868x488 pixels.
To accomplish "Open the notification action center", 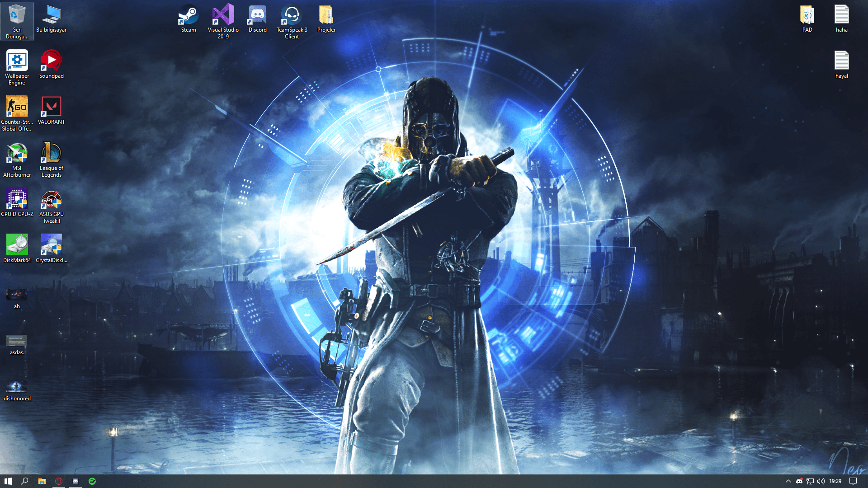I will (x=853, y=481).
